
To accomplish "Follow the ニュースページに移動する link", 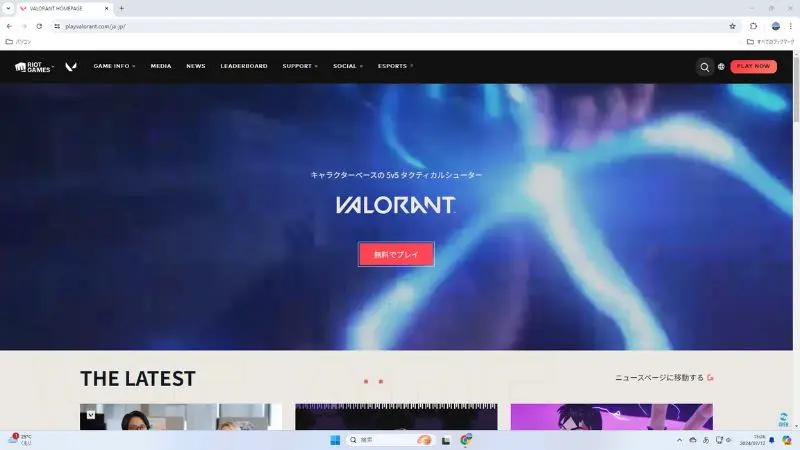I will pyautogui.click(x=664, y=378).
